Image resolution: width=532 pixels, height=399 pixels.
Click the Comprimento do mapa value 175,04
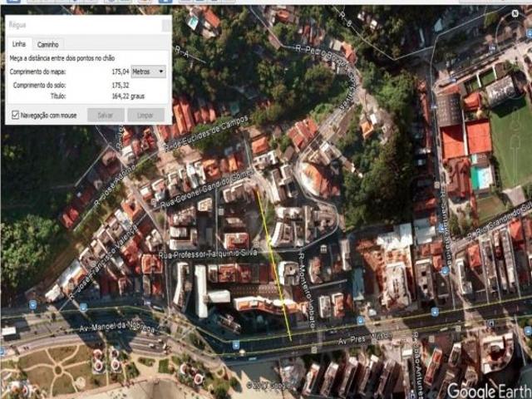(x=121, y=72)
